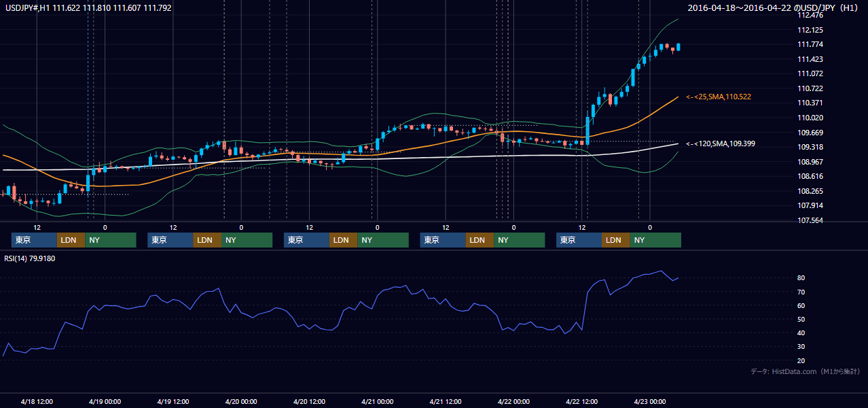This screenshot has height=408, width=868.
Task: Click the USDJPY#,H1 chart title text
Action: pyautogui.click(x=88, y=7)
